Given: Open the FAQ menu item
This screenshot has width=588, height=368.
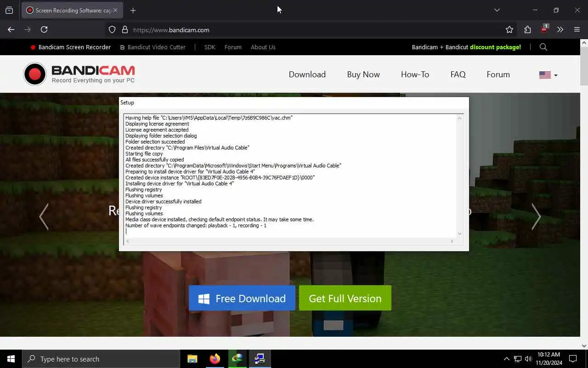Looking at the screenshot, I should pos(458,75).
